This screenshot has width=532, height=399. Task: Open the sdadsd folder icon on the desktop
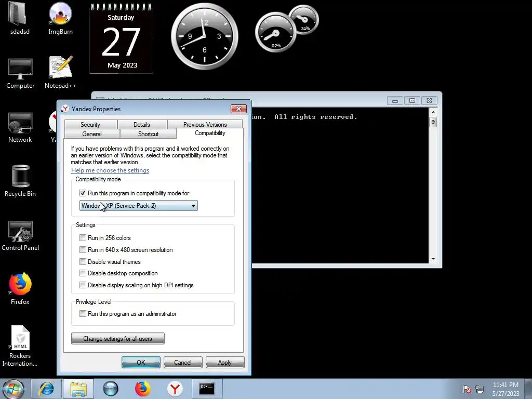pyautogui.click(x=20, y=18)
